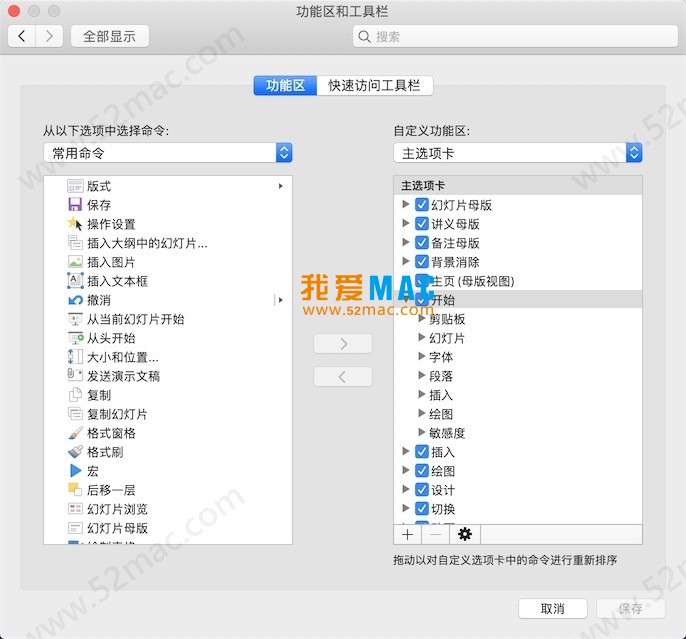Open the 常用命令 command dropdown
This screenshot has width=686, height=639.
(x=168, y=153)
